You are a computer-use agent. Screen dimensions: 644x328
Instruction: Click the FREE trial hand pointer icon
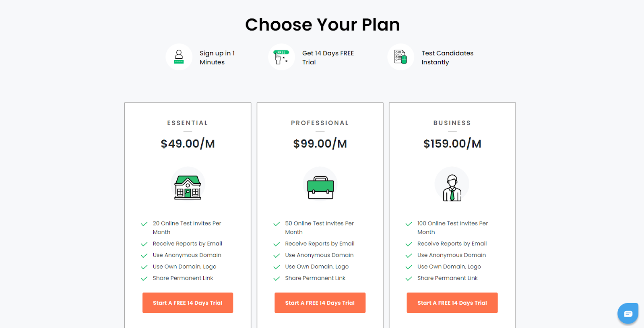click(x=281, y=57)
